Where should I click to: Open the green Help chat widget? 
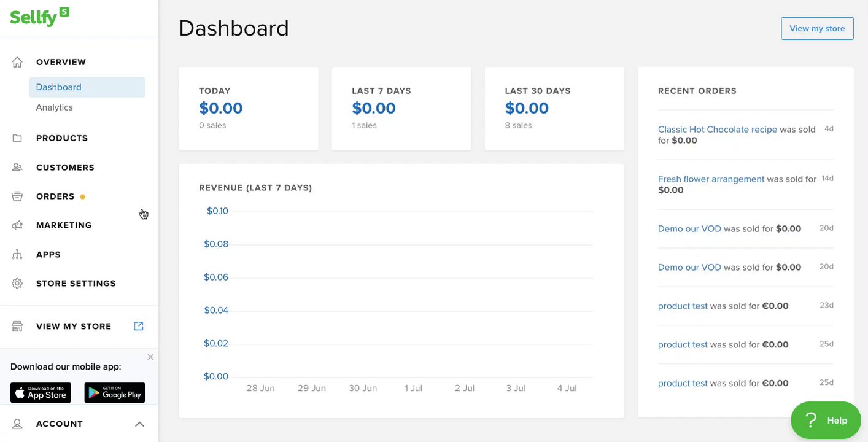point(826,421)
